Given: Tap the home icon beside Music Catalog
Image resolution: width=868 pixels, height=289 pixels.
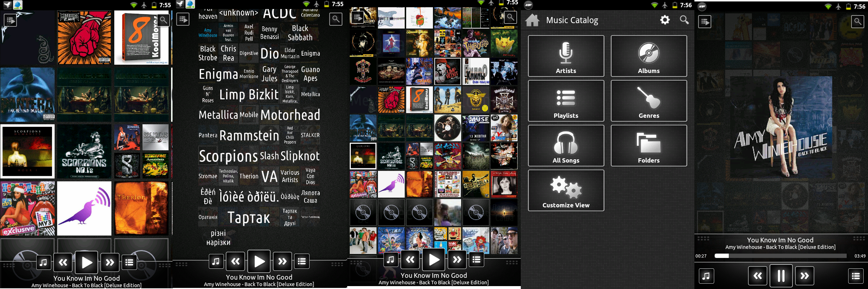Looking at the screenshot, I should 532,20.
